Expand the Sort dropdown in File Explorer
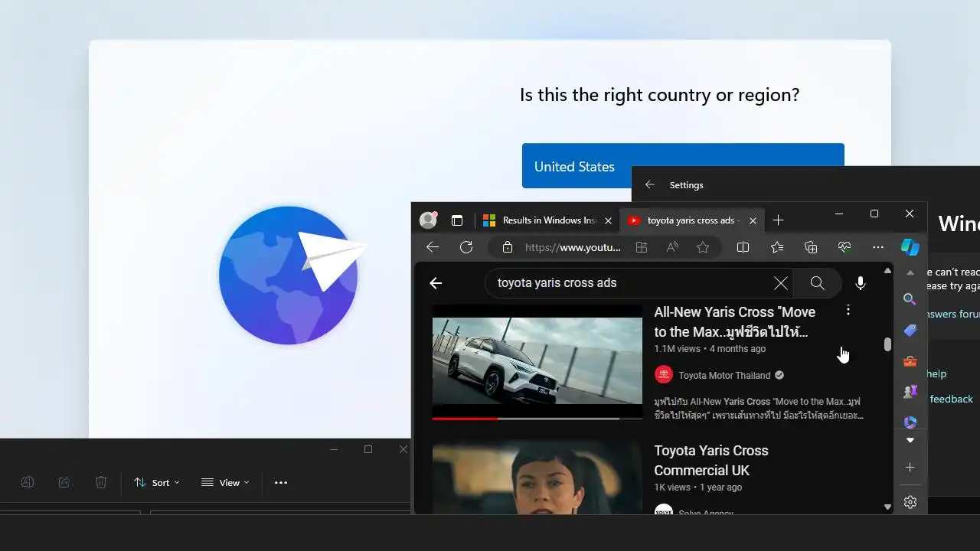The height and width of the screenshot is (551, 980). (157, 482)
